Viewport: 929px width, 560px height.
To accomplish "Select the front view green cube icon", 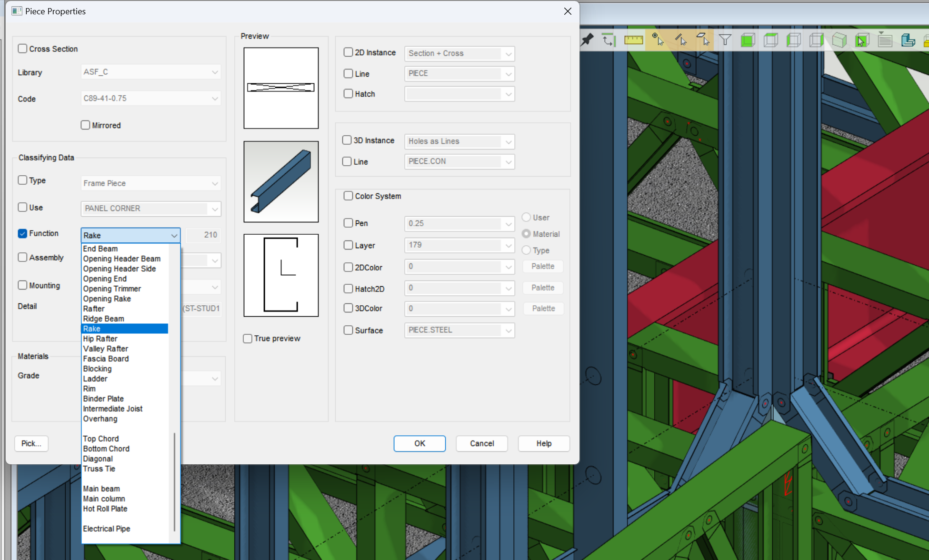I will [748, 40].
